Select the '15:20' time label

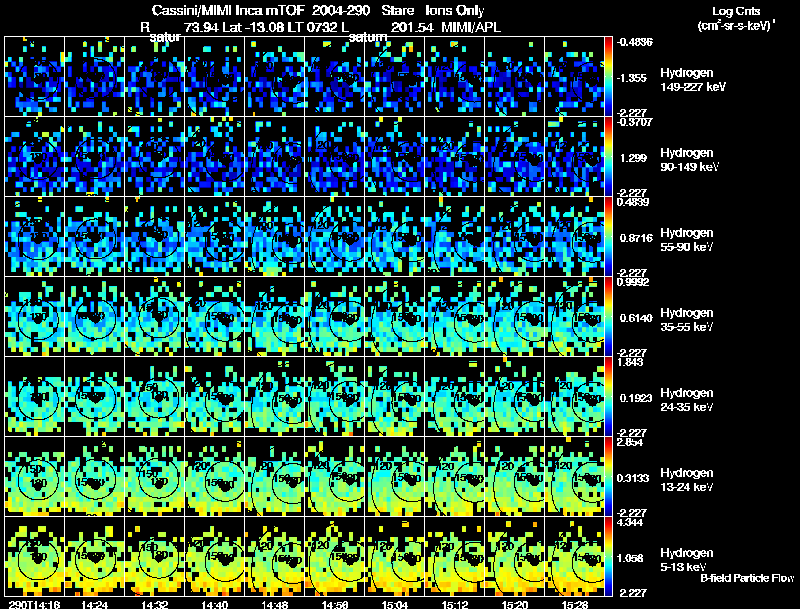coord(515,604)
